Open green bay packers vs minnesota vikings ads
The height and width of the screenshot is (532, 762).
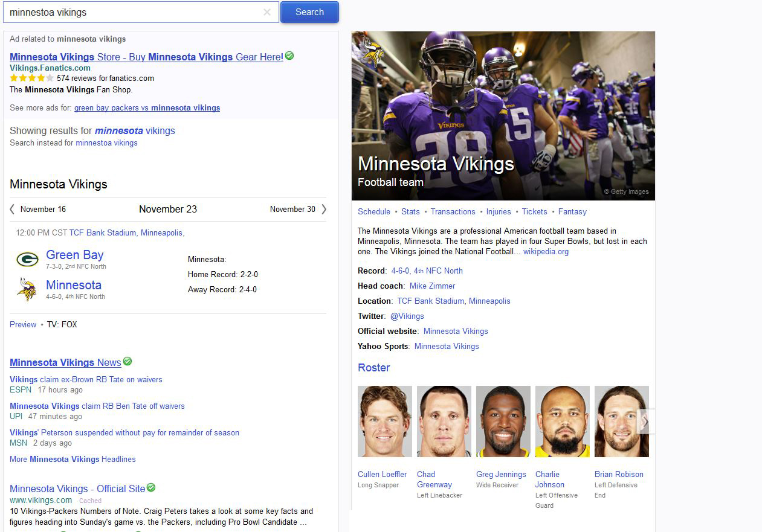[x=147, y=108]
